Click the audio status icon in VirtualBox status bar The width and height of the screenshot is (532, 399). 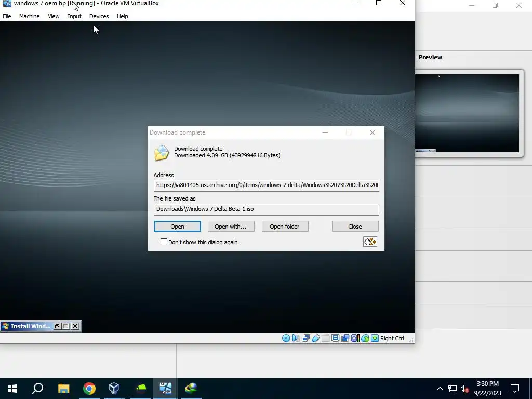click(x=296, y=338)
